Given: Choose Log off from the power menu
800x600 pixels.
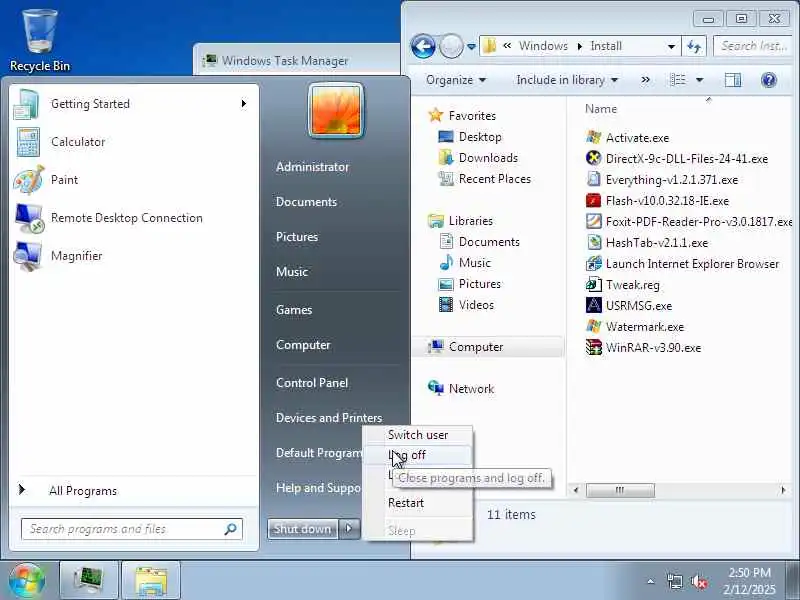Looking at the screenshot, I should tap(418, 455).
